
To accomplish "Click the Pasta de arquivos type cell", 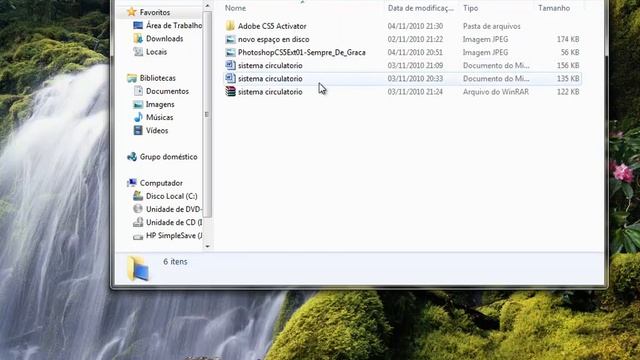I will (x=491, y=26).
